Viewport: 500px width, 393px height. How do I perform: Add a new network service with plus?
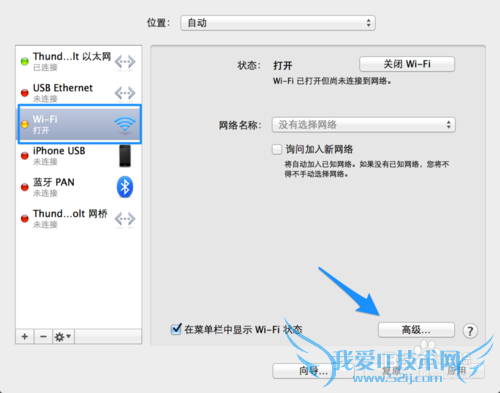(25, 337)
